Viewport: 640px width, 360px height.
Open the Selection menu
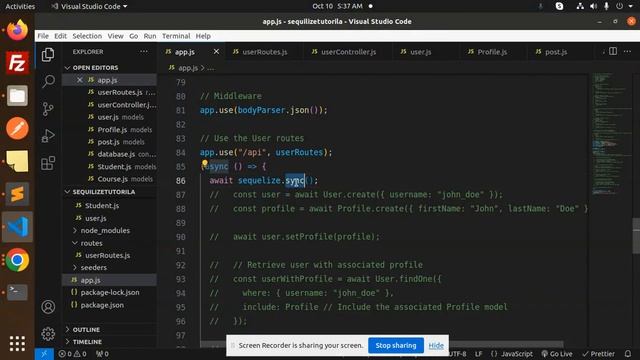tap(87, 36)
